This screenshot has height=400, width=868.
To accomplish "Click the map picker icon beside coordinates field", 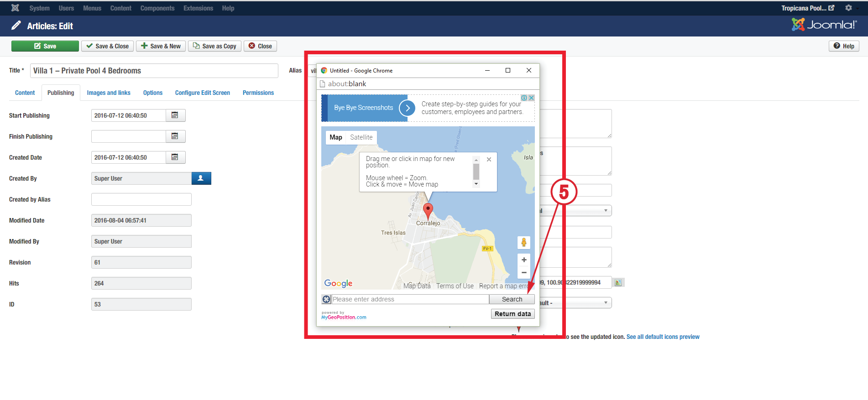I will point(618,283).
